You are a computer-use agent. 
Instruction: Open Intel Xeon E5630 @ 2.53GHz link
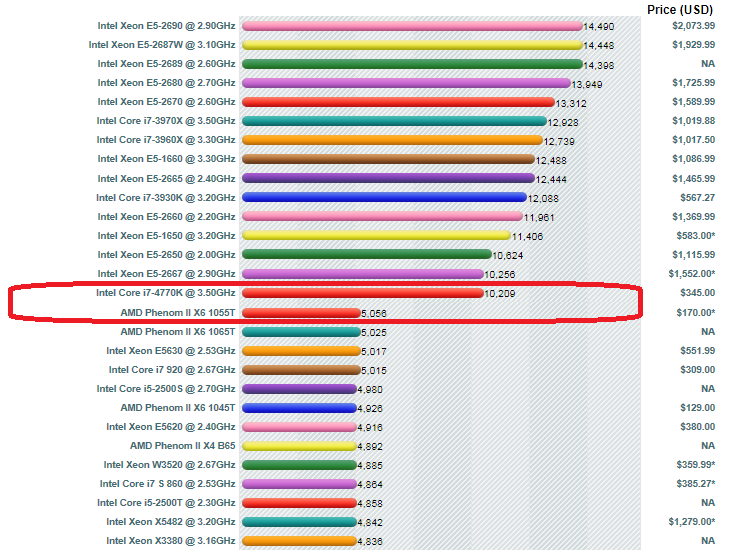tap(171, 351)
